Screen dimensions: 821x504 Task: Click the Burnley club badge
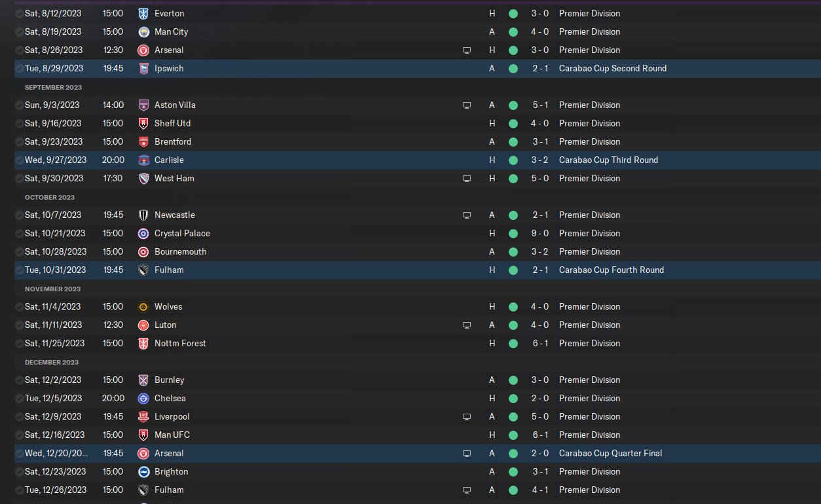click(x=143, y=380)
